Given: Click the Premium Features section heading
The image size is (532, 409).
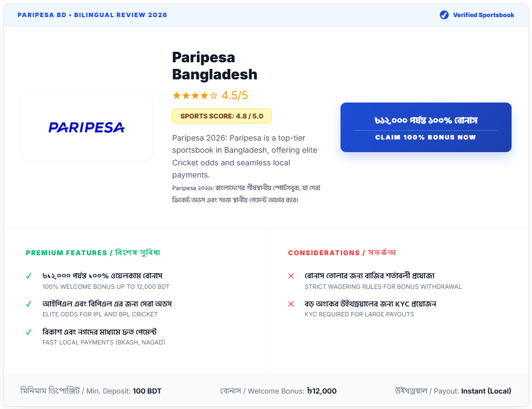Looking at the screenshot, I should 93,253.
